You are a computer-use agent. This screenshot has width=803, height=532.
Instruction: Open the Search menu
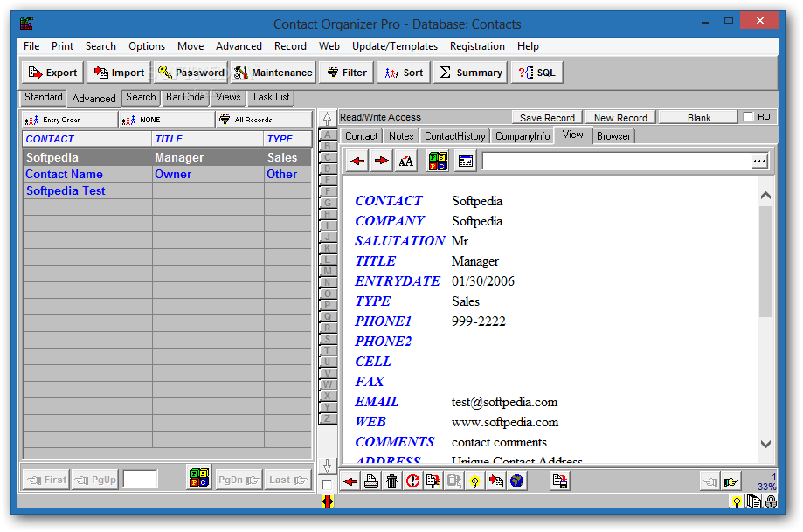coord(100,46)
